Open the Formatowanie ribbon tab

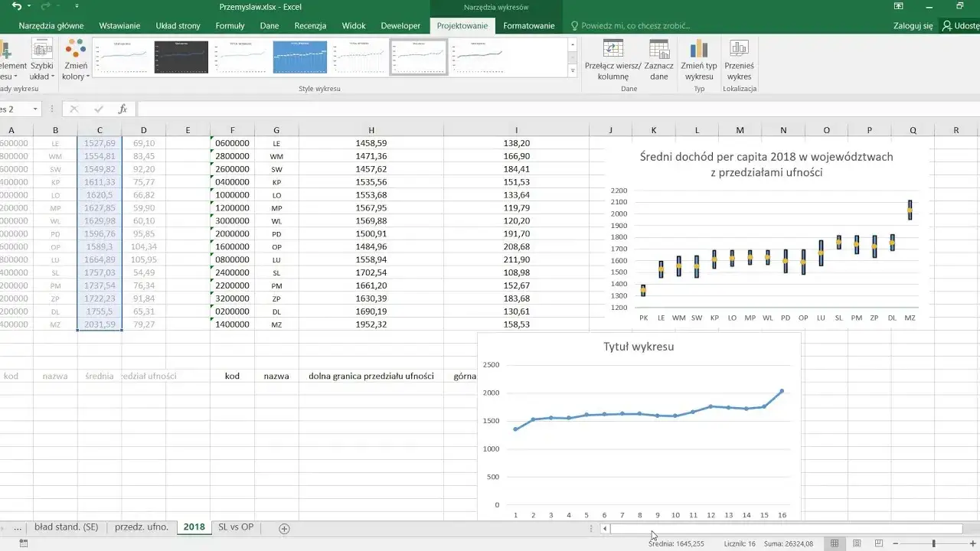pyautogui.click(x=529, y=25)
